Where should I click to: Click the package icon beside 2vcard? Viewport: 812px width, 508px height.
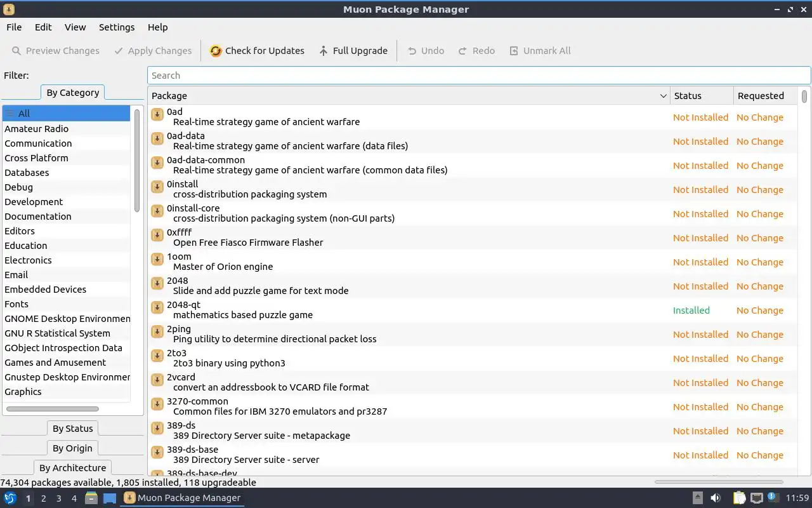click(157, 380)
